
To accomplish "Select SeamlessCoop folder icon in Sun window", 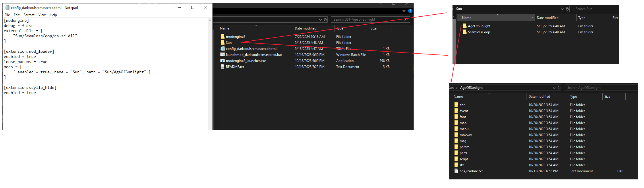I will 465,32.
